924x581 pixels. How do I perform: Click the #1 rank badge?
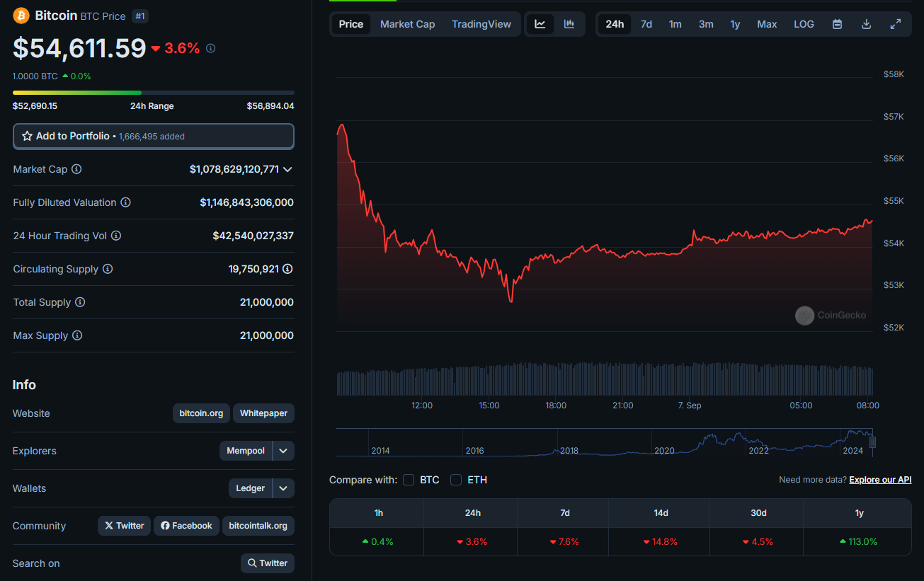[140, 16]
